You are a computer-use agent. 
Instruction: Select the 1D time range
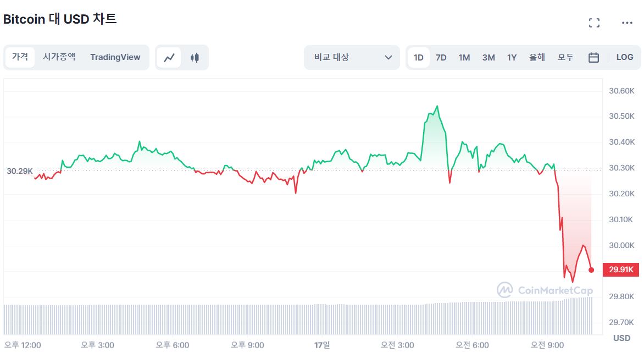click(419, 58)
